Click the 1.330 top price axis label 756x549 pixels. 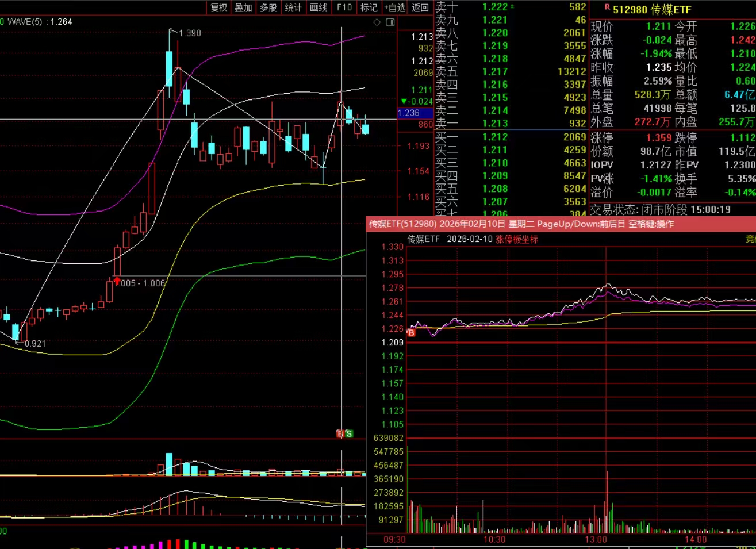393,247
